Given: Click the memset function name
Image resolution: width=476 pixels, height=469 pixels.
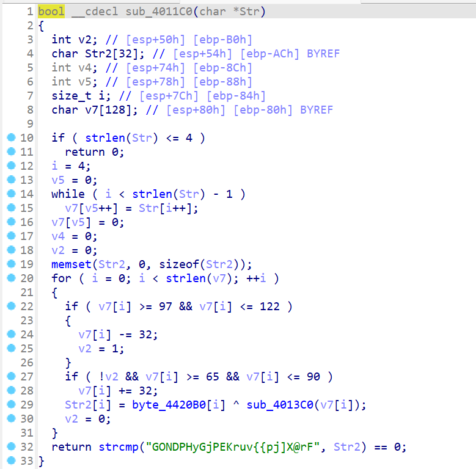Looking at the screenshot, I should coord(71,264).
